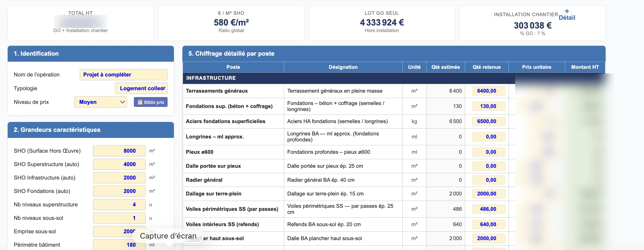The width and height of the screenshot is (644, 250).
Task: Click the Qté retenue column header
Action: click(x=487, y=67)
